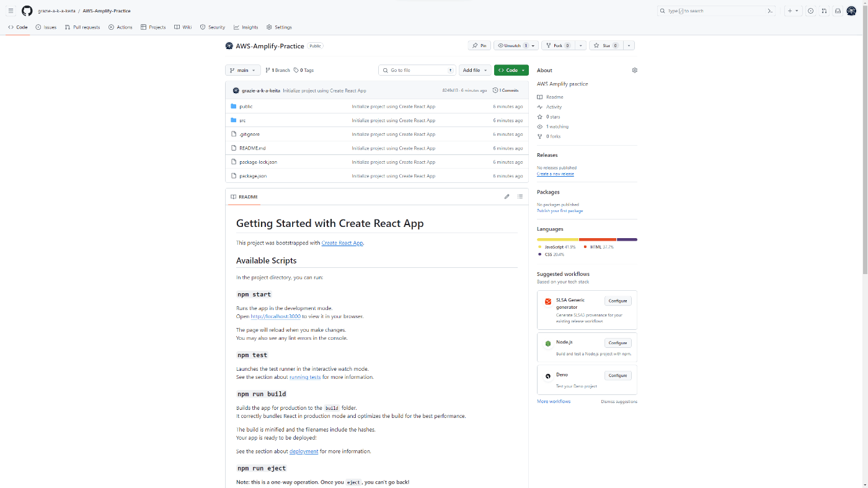
Task: Open the command palette icon in search bar
Action: click(770, 11)
